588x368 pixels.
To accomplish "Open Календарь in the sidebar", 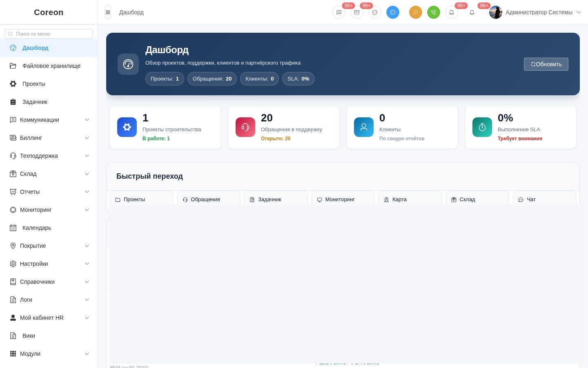I will (x=49, y=228).
